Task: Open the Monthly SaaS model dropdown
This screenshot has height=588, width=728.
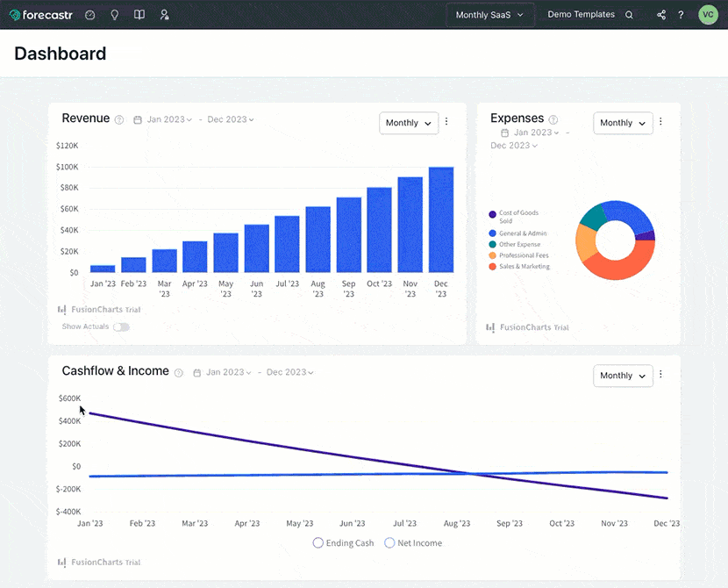Action: click(489, 15)
